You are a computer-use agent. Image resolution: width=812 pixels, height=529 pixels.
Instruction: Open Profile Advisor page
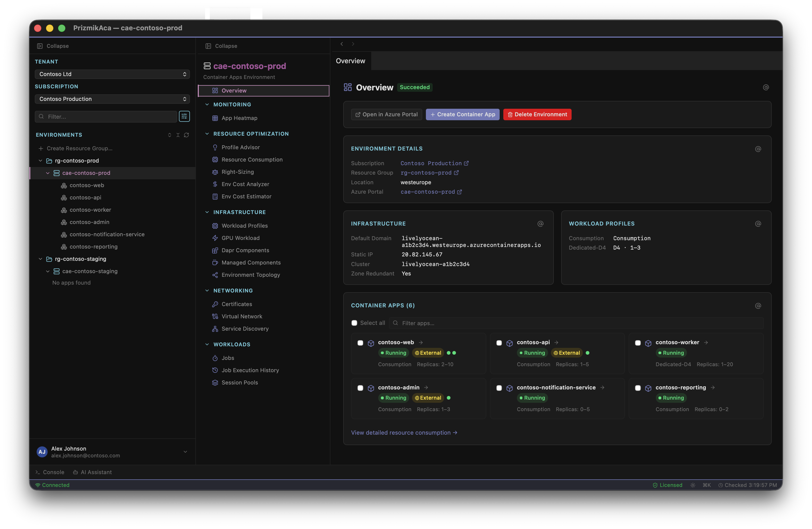pyautogui.click(x=240, y=148)
